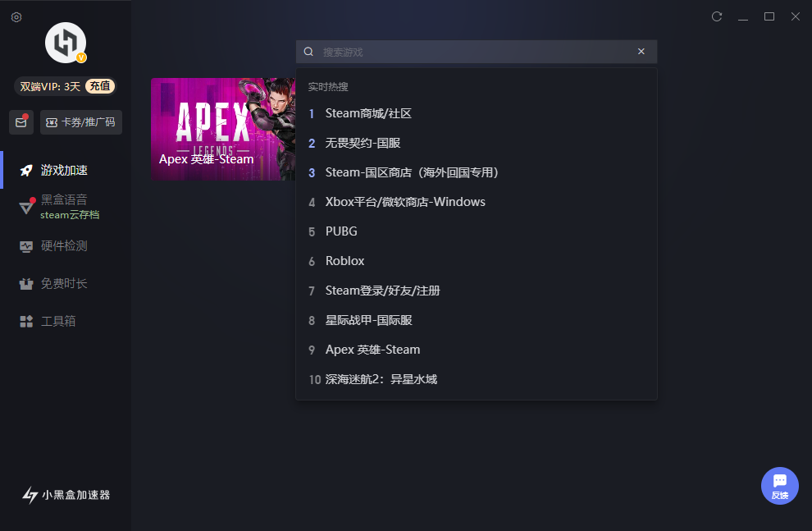
Task: Select Steam登录/好友/注册 entry
Action: tap(477, 291)
